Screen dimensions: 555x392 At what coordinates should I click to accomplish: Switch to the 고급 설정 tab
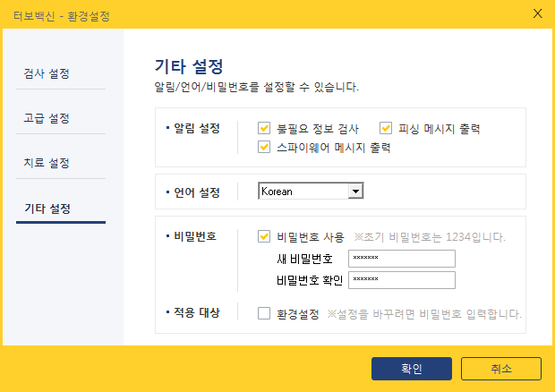tap(47, 118)
